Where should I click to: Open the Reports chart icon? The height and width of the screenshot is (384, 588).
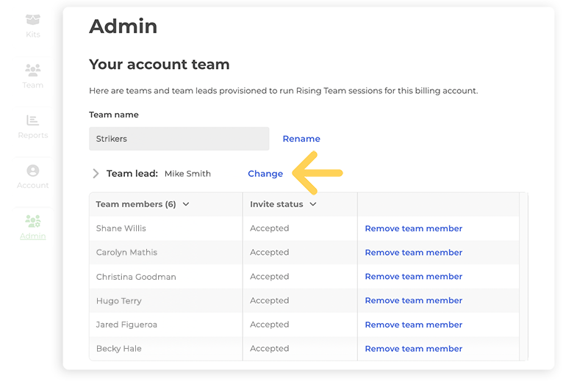coord(32,120)
